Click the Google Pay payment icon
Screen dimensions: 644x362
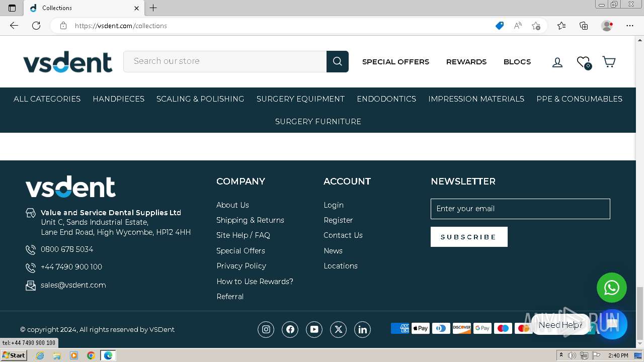click(x=482, y=328)
